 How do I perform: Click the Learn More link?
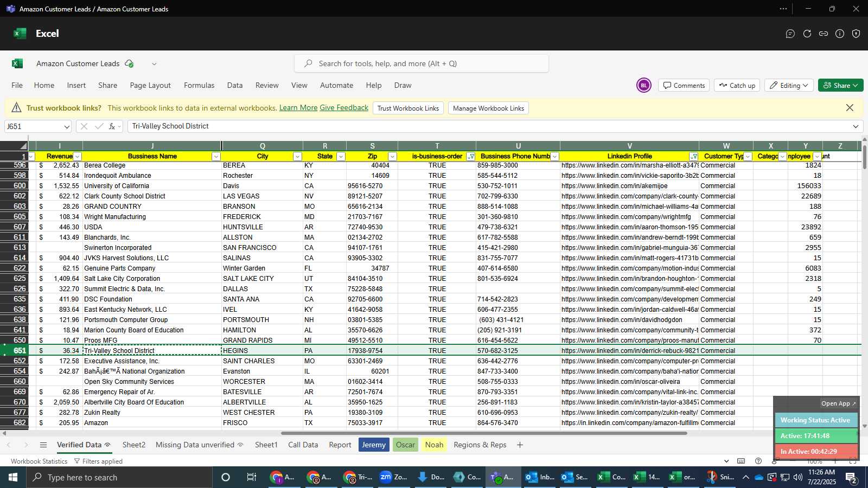298,108
